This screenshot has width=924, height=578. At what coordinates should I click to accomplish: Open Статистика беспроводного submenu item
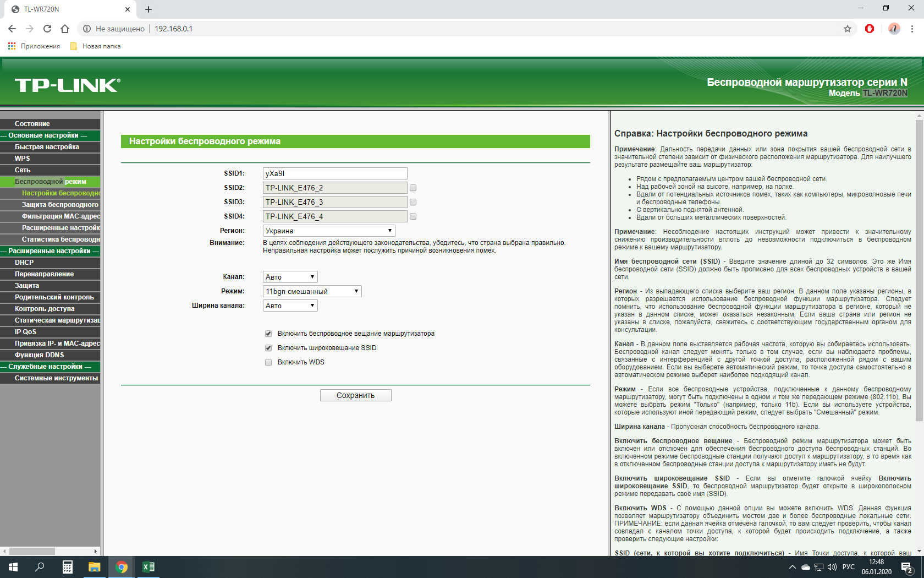click(50, 239)
